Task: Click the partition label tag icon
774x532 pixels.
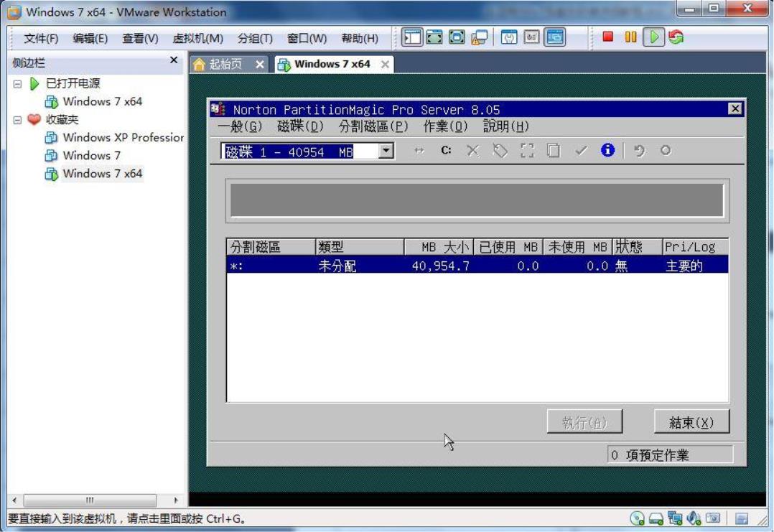Action: pos(500,151)
